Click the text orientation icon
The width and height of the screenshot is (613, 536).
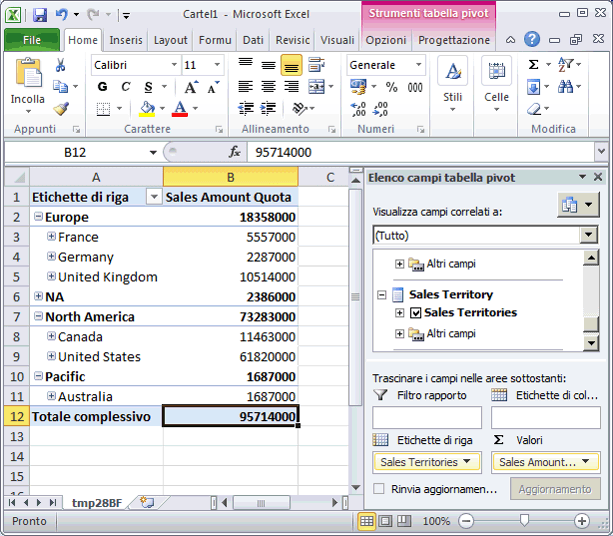(x=299, y=109)
